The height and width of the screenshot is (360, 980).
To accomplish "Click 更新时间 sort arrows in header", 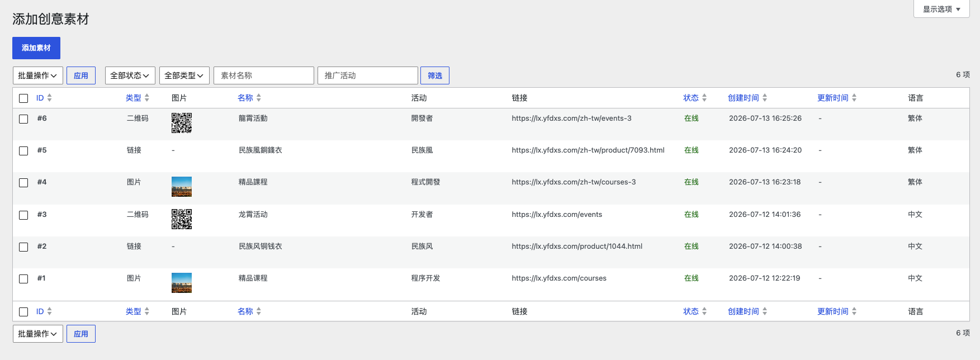I will click(854, 98).
